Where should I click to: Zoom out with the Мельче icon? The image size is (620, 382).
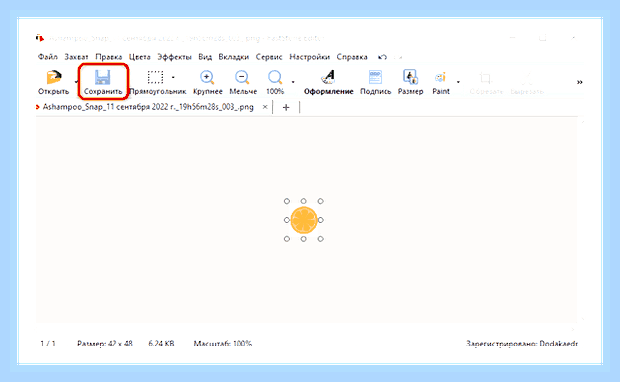click(x=242, y=78)
